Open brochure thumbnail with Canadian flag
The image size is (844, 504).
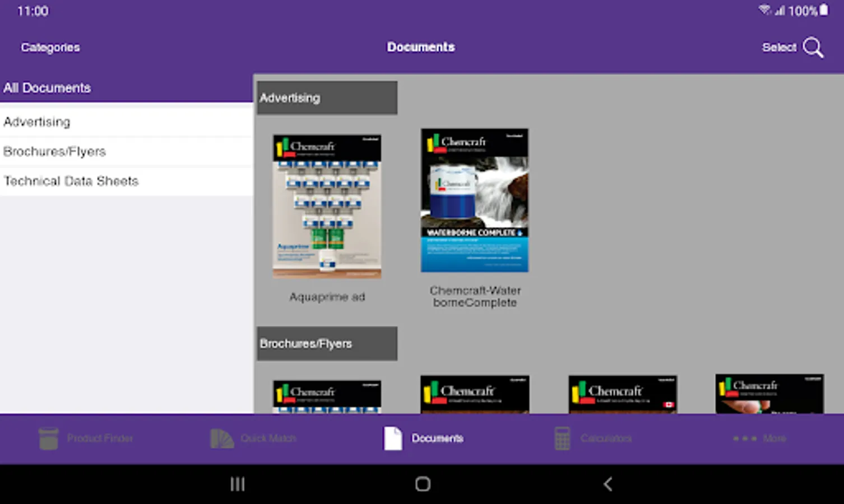pyautogui.click(x=623, y=395)
